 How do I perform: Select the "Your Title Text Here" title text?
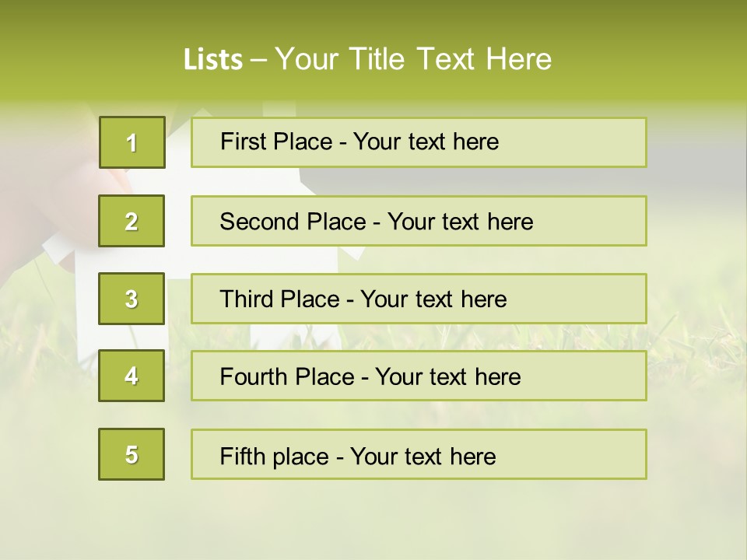(x=413, y=59)
